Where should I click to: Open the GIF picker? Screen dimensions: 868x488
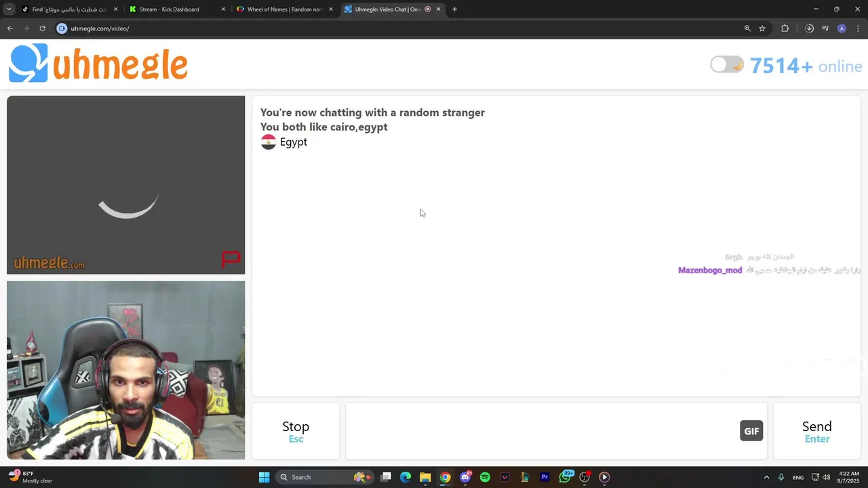pyautogui.click(x=751, y=431)
